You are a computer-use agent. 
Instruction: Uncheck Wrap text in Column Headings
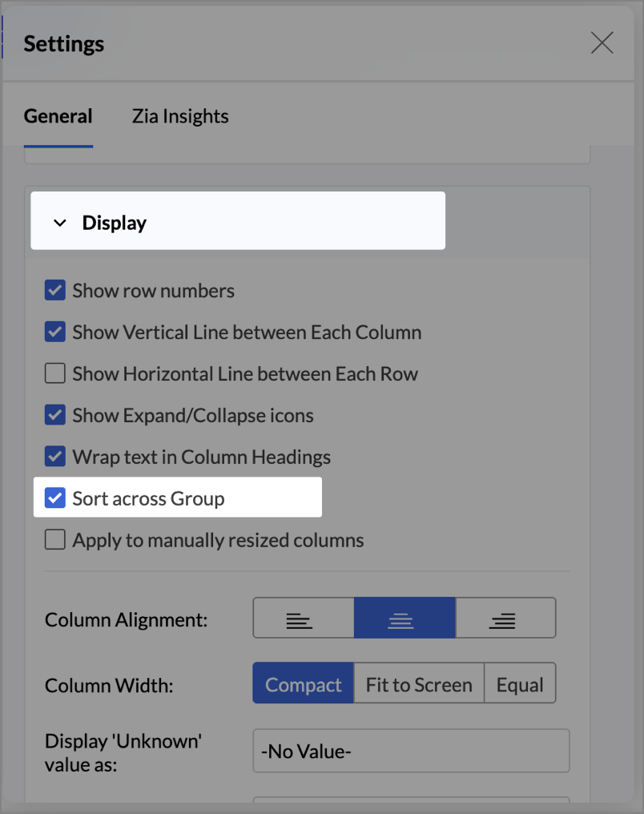point(55,457)
